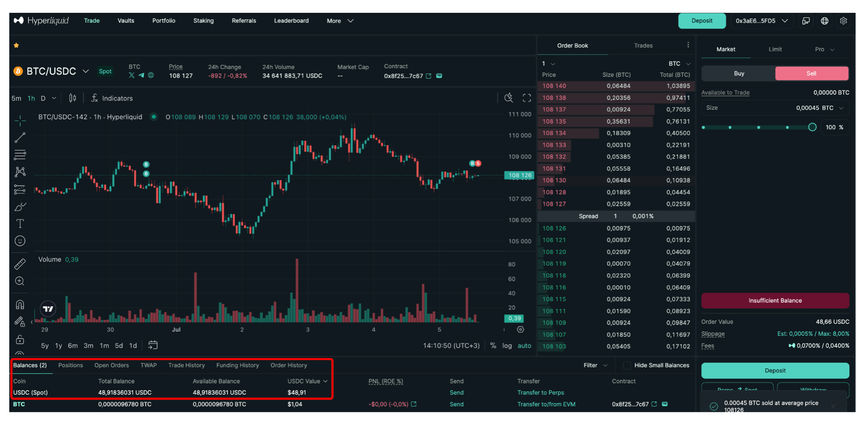Click the top Deposit button
The height and width of the screenshot is (425, 868).
[x=702, y=21]
